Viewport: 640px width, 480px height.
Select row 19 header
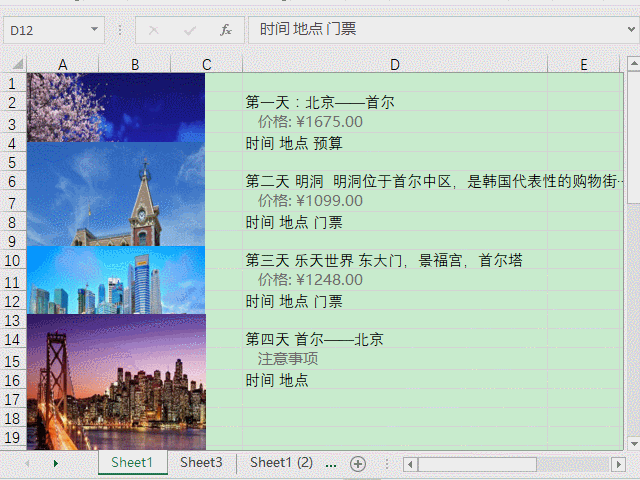(x=13, y=437)
